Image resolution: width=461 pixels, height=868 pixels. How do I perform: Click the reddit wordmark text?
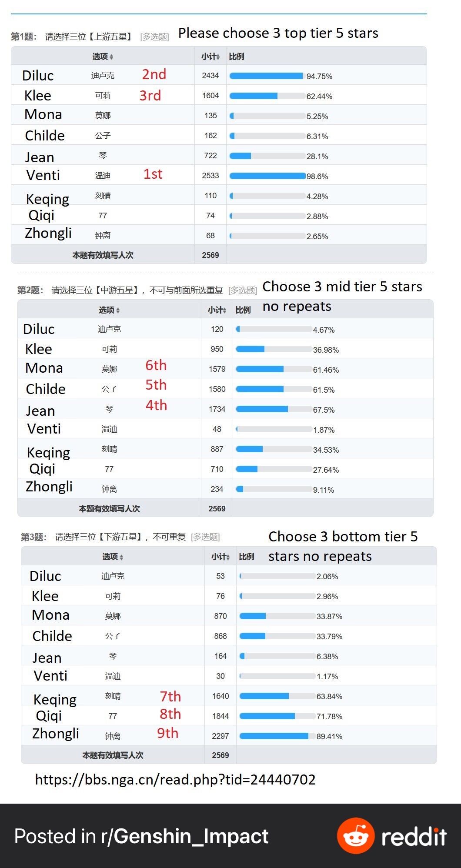tap(414, 836)
